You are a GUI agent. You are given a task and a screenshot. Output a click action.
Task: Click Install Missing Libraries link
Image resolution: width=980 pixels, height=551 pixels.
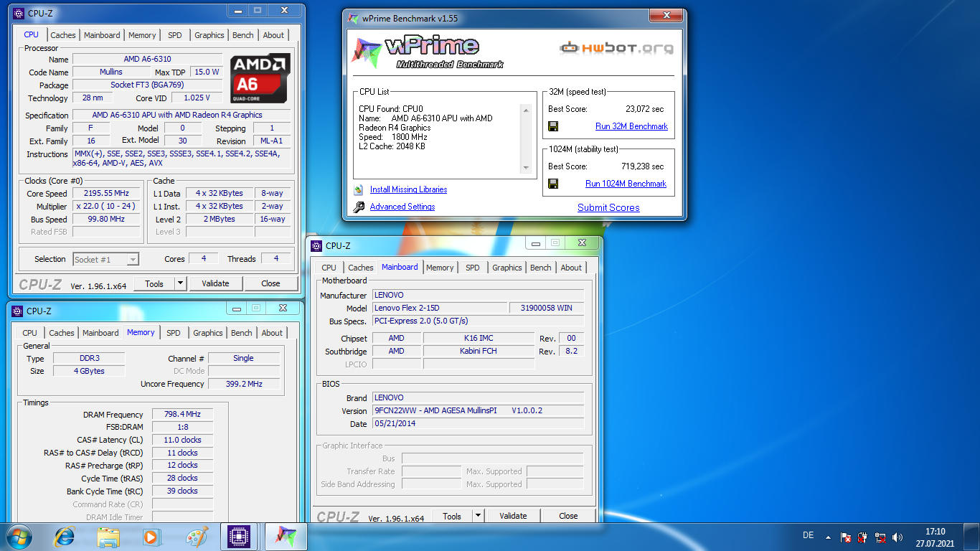pos(408,189)
